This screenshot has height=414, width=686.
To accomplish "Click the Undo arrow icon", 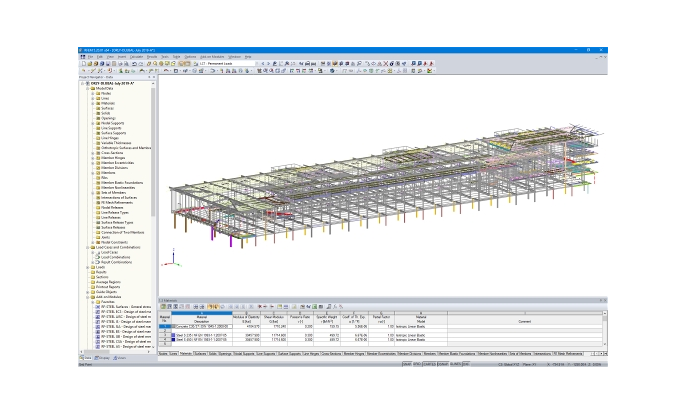I will tap(134, 63).
